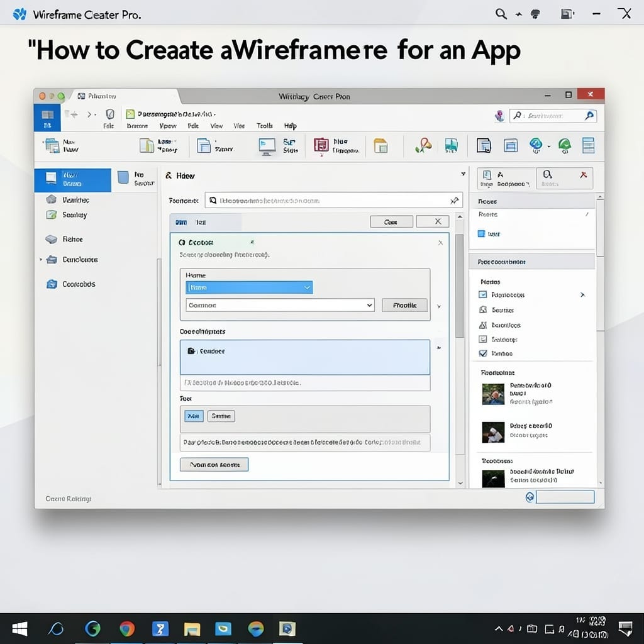Click the shield icon near the File menu

pyautogui.click(x=109, y=114)
